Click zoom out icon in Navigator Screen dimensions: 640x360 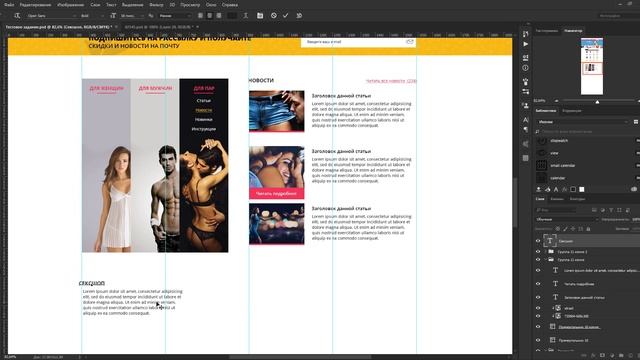(556, 101)
